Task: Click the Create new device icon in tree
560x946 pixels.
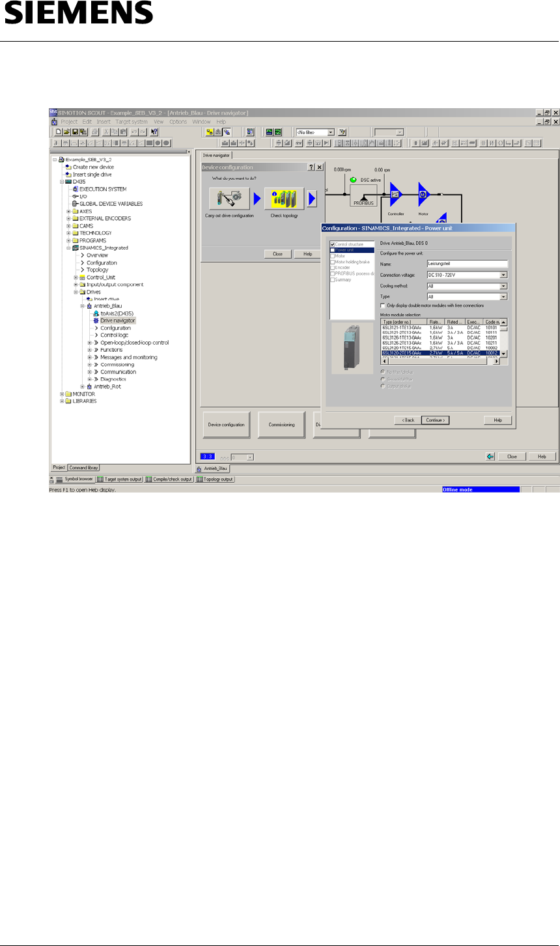Action: pos(68,167)
